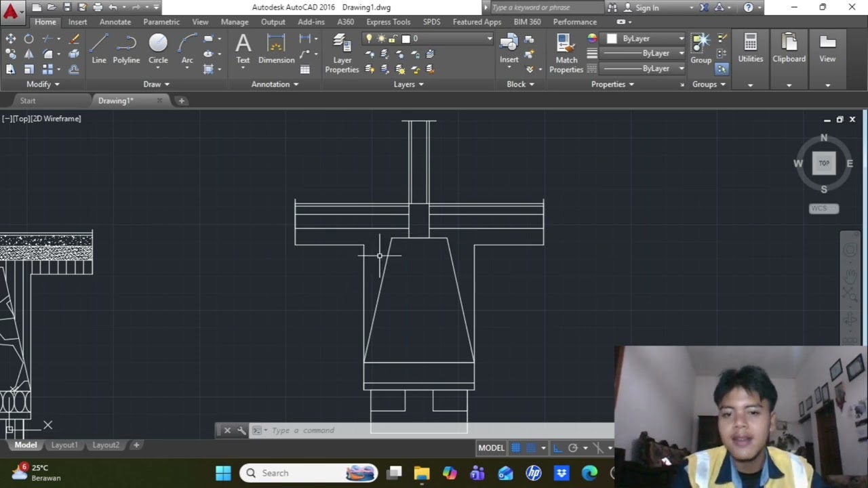Select the Erase tool

click(74, 39)
